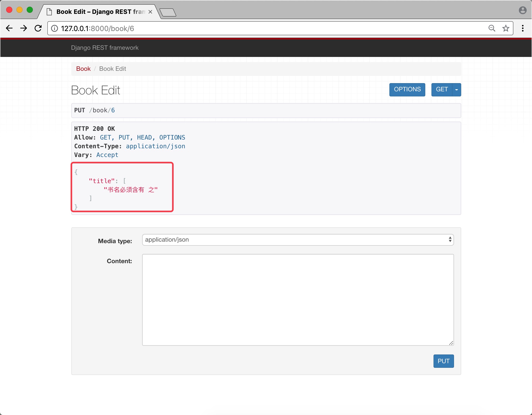Click the Book Edit page heading
532x415 pixels.
tap(96, 90)
